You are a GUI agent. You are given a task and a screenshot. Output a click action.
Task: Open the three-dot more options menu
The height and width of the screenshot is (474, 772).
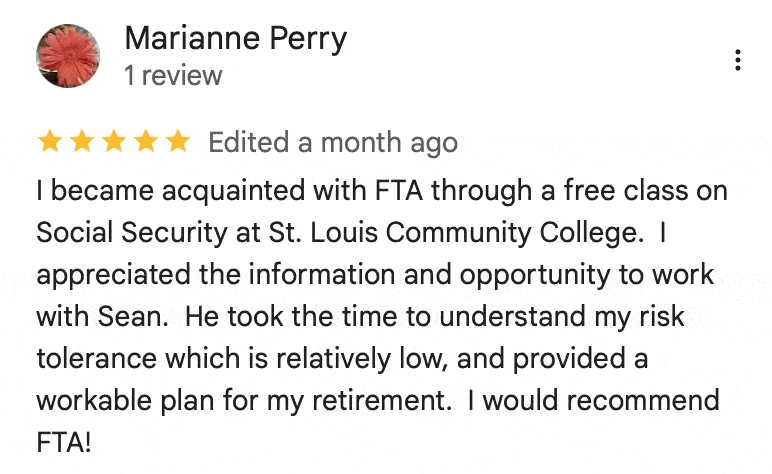737,60
